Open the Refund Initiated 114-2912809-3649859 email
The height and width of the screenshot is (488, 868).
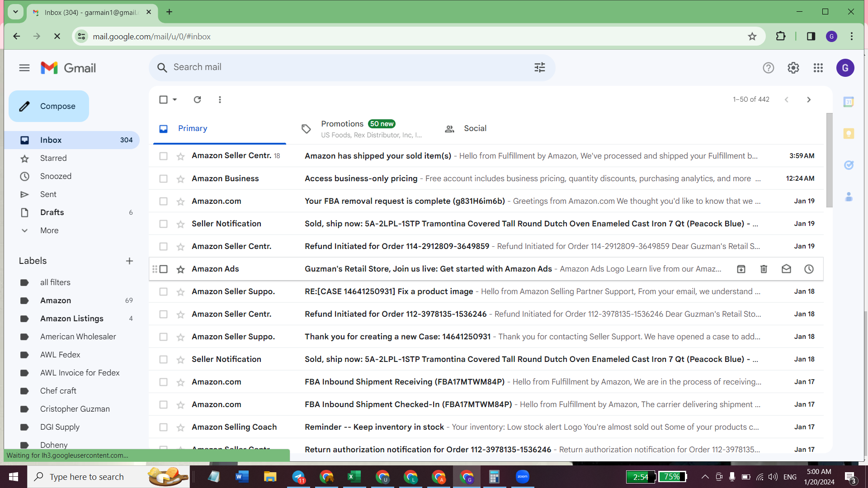[486, 246]
